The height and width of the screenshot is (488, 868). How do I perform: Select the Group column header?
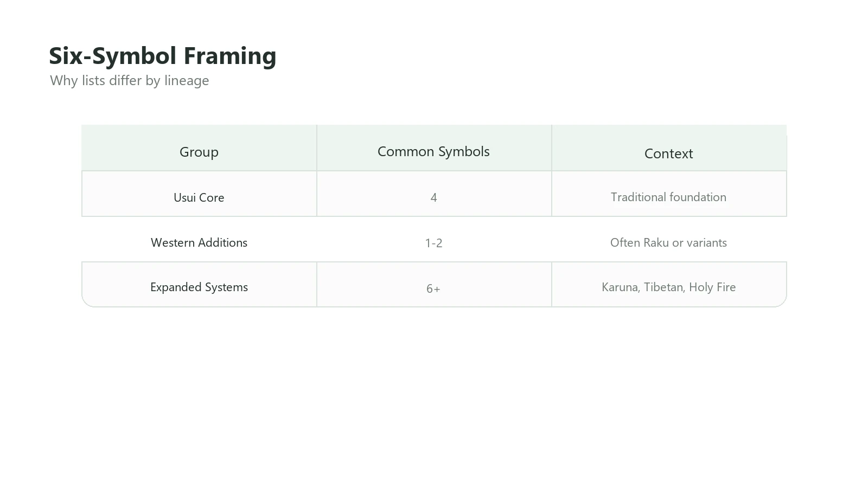(199, 148)
